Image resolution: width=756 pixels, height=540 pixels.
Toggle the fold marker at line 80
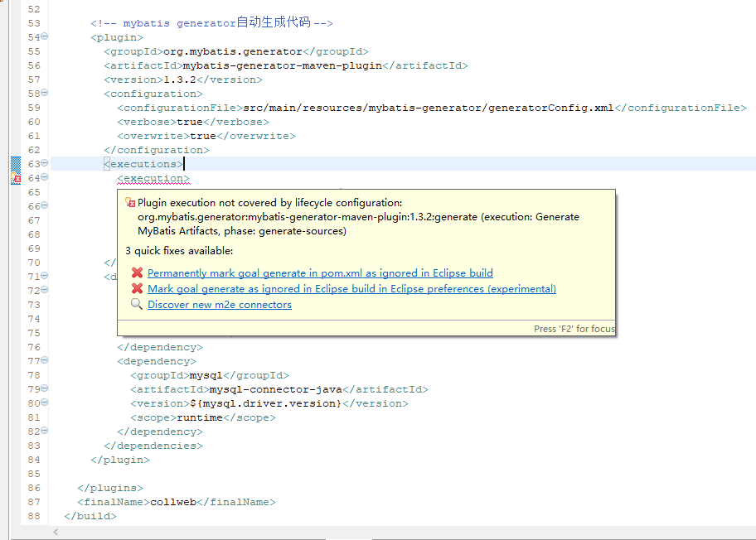[45, 403]
